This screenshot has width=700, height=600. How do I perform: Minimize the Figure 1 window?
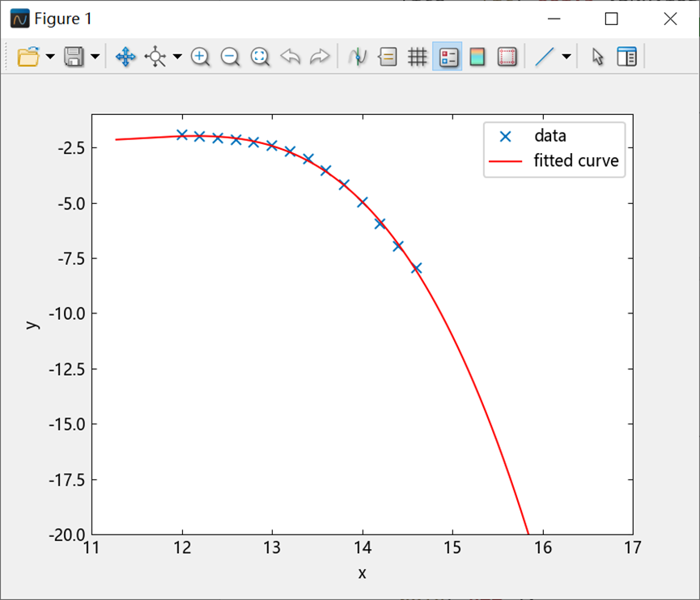pyautogui.click(x=554, y=19)
